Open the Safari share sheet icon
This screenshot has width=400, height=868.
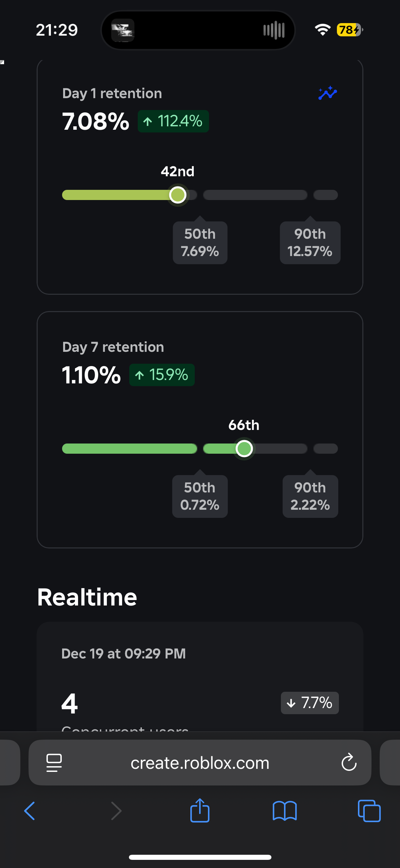click(x=200, y=810)
